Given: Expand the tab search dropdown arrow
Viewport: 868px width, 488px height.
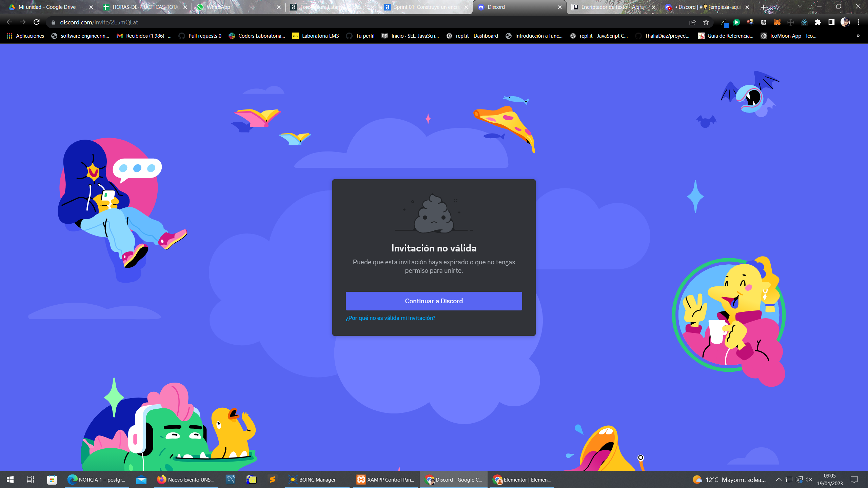Looking at the screenshot, I should [x=800, y=7].
